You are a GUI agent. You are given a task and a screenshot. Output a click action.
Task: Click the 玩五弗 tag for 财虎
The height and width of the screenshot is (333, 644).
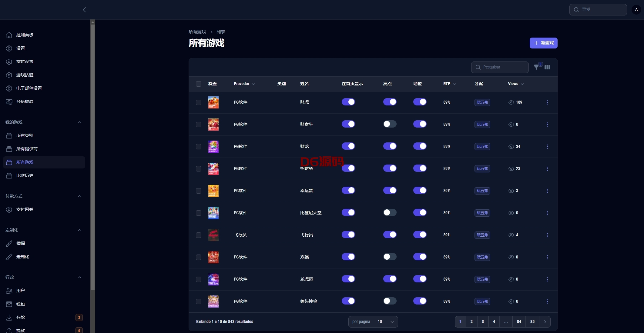[482, 102]
